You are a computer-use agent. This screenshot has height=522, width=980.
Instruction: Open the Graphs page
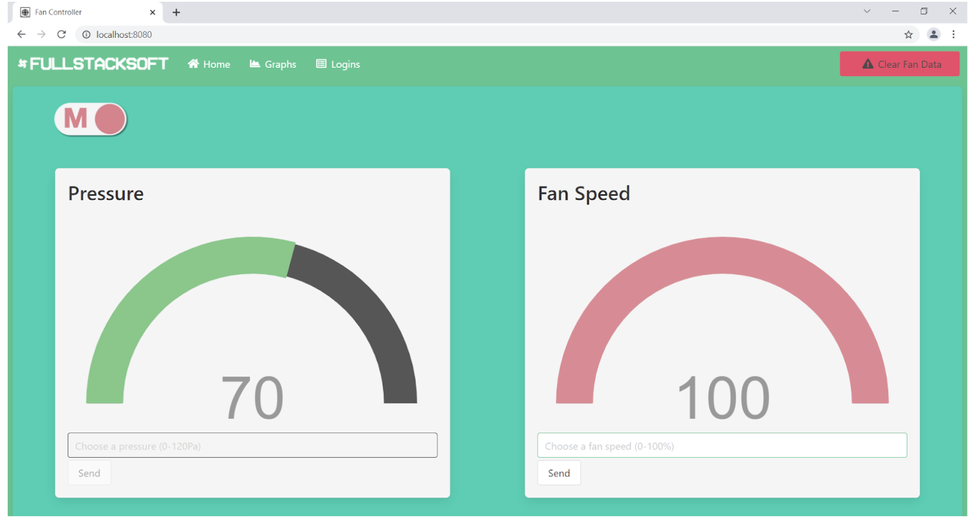(x=272, y=64)
